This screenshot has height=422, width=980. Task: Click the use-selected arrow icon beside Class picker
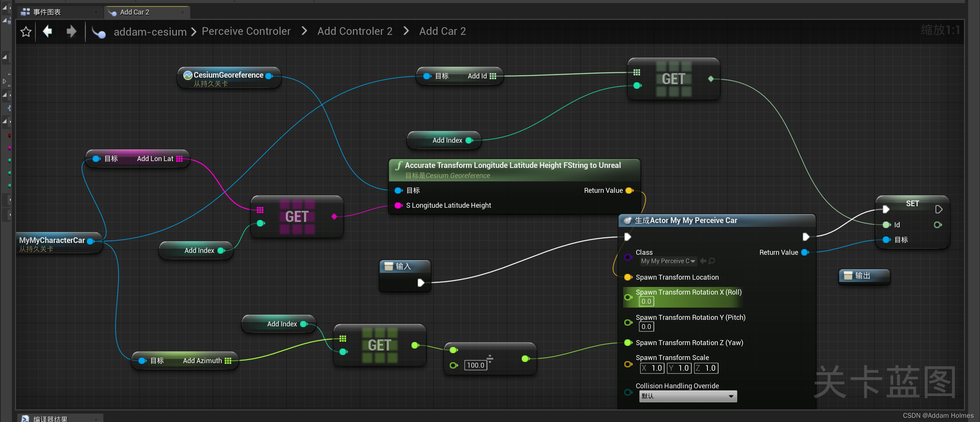703,261
